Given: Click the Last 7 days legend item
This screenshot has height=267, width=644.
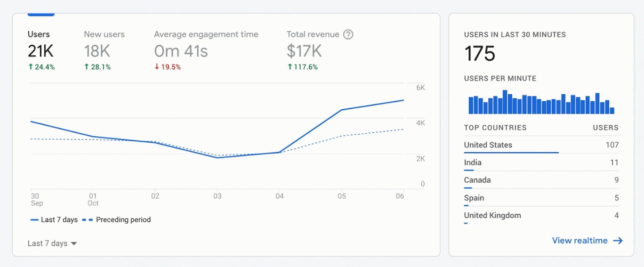Looking at the screenshot, I should tap(54, 219).
